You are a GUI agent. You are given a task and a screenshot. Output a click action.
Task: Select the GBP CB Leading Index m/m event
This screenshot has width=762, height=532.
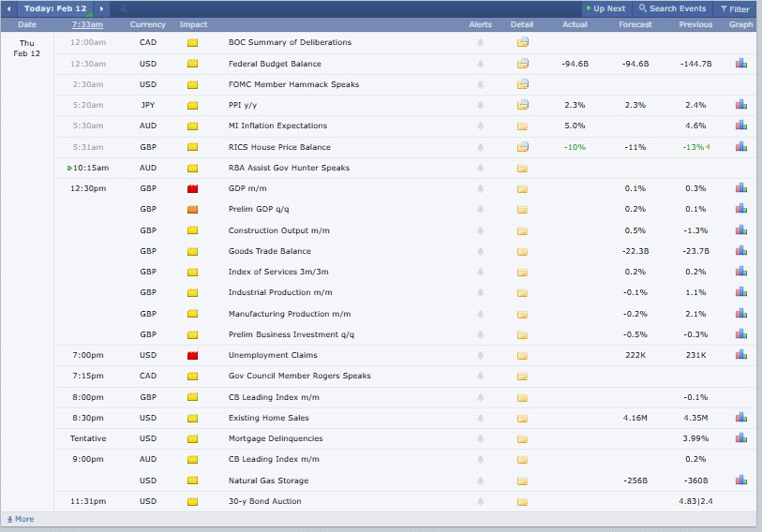coord(274,397)
